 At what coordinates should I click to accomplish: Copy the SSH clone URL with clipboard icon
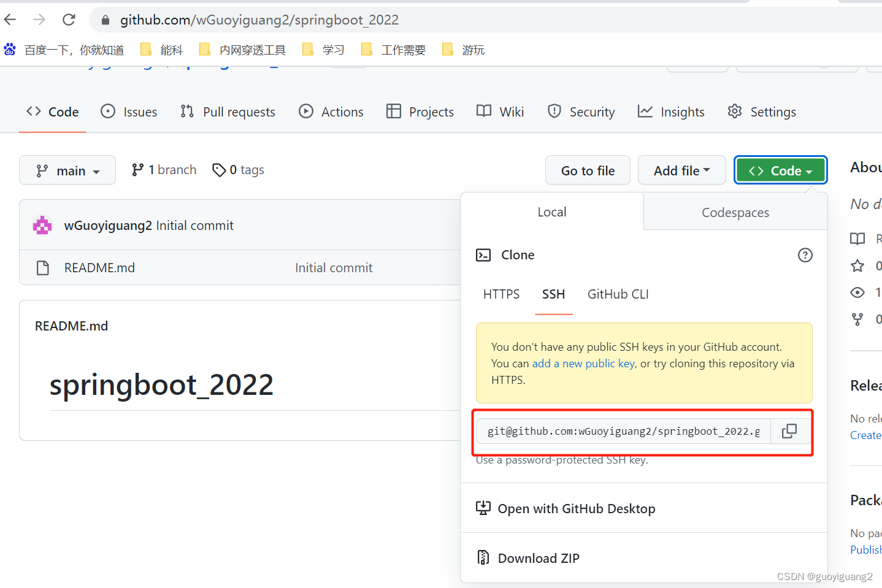(789, 431)
